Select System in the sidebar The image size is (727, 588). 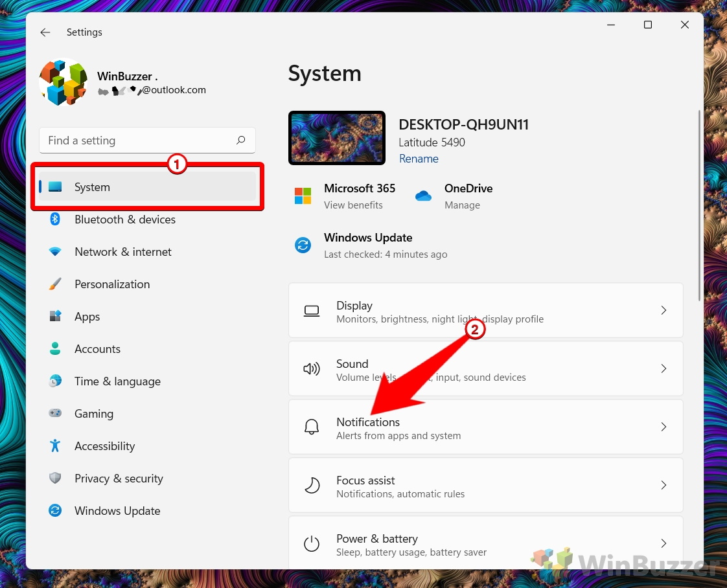148,187
